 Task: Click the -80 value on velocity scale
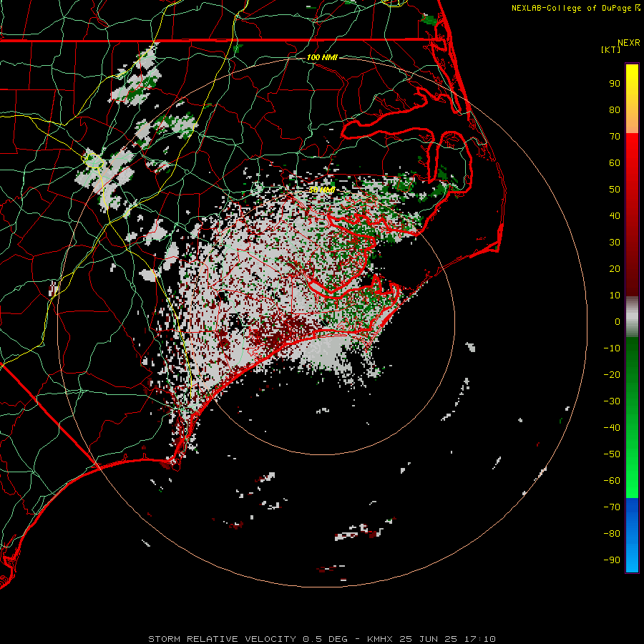[x=612, y=534]
